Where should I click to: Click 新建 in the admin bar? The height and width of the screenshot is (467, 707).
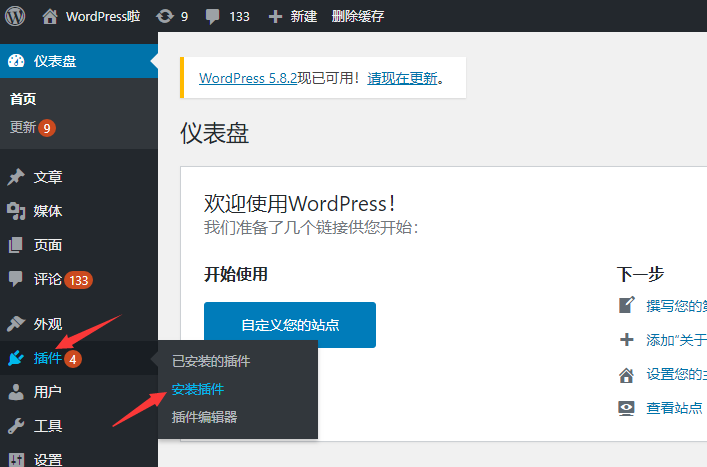click(x=303, y=17)
